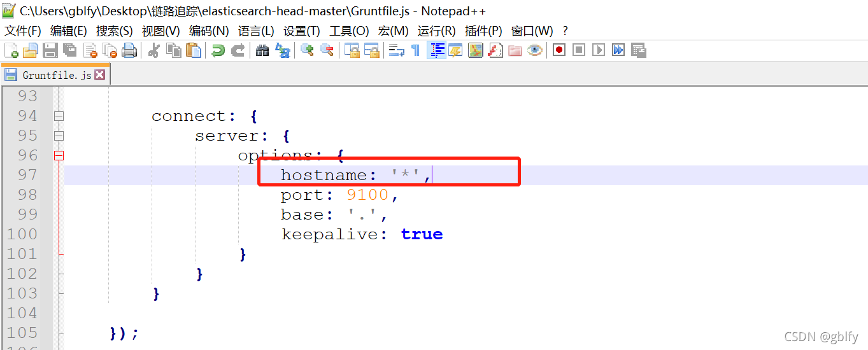
Task: Click line number 100 in margin
Action: [x=22, y=234]
